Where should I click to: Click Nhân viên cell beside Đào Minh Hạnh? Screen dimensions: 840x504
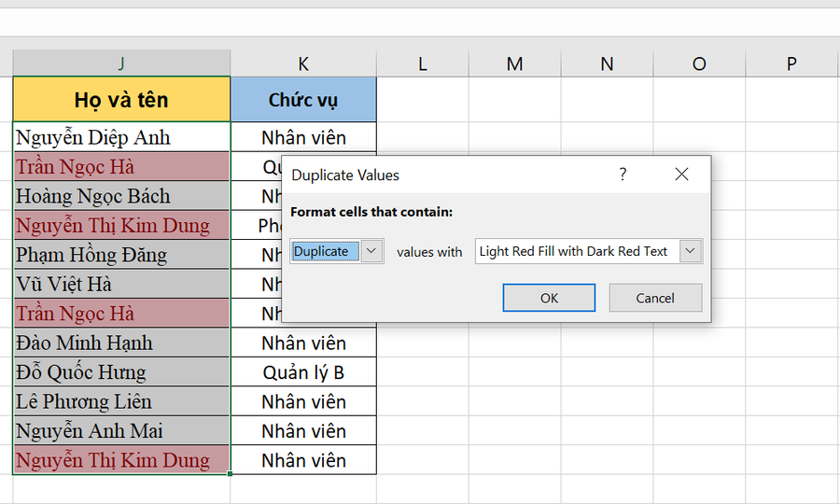tap(303, 343)
